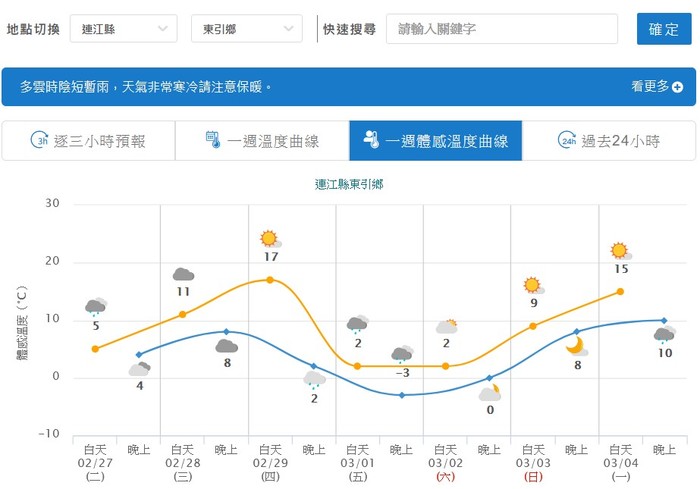The image size is (700, 489).
Task: Click the cloud icon above the -3 value
Action: [402, 354]
